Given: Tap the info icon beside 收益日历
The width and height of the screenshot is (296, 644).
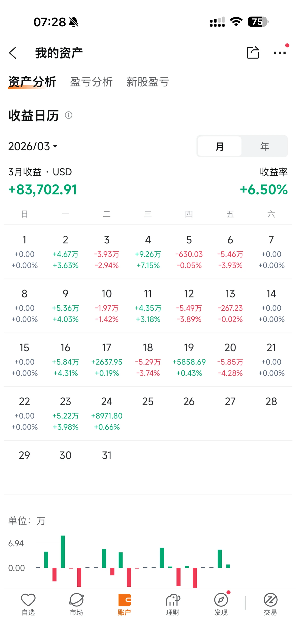Looking at the screenshot, I should (69, 115).
